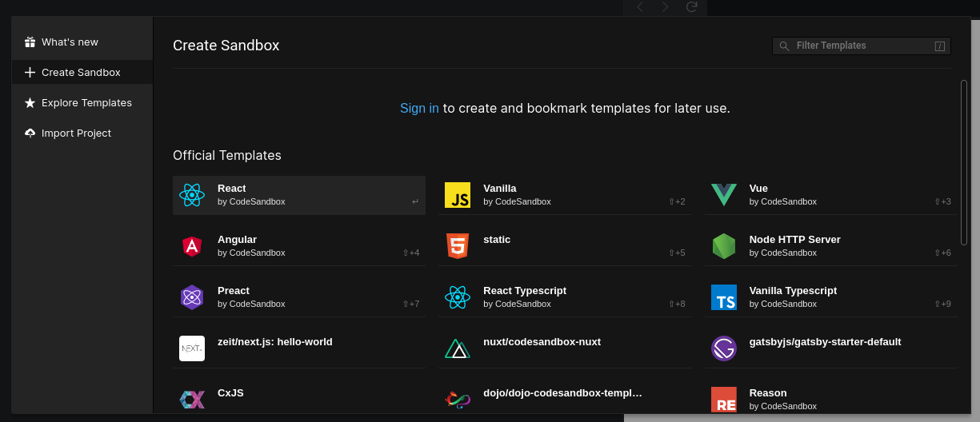Choose the Preact template title
The height and width of the screenshot is (422, 980).
(234, 291)
